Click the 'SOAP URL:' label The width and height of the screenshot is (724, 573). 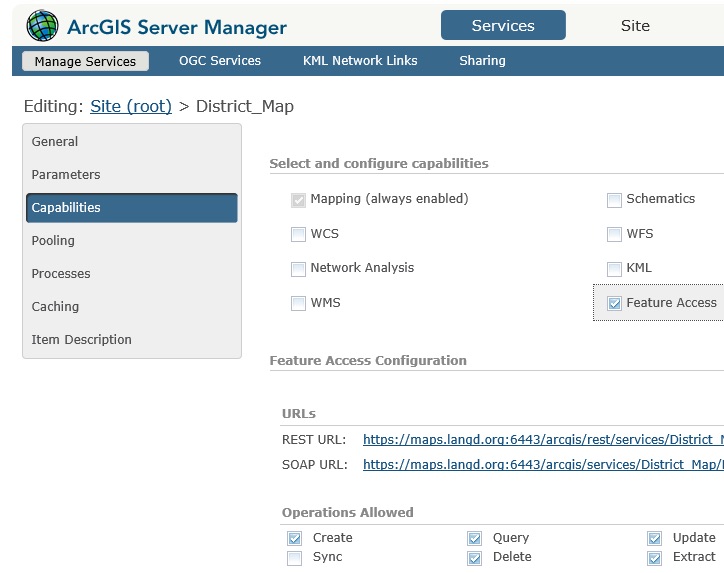click(314, 464)
